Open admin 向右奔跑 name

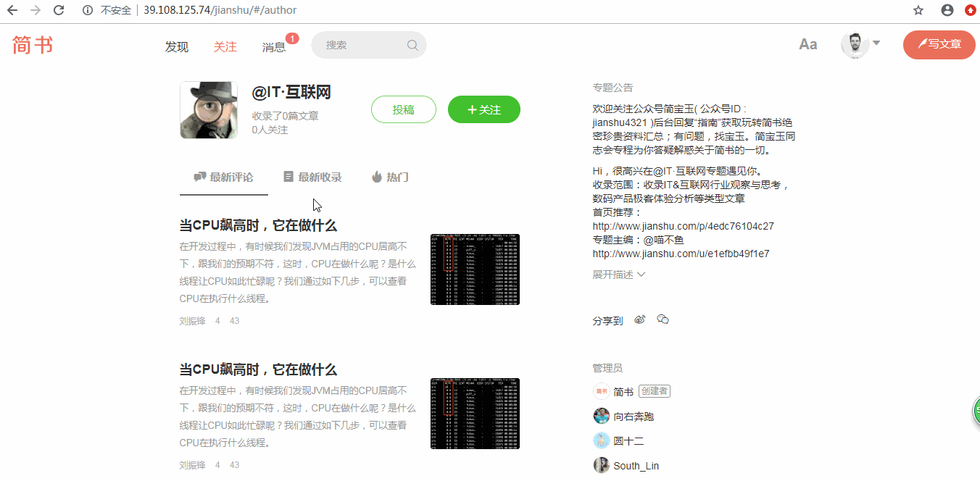(634, 417)
